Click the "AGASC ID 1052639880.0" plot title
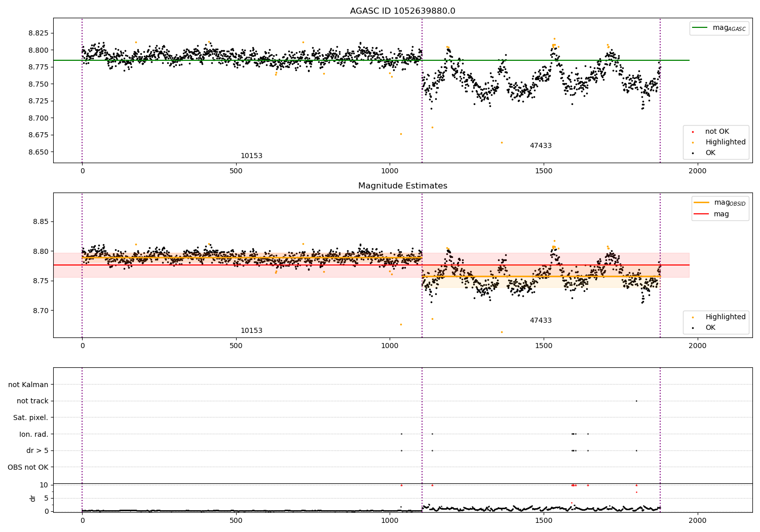 point(402,11)
